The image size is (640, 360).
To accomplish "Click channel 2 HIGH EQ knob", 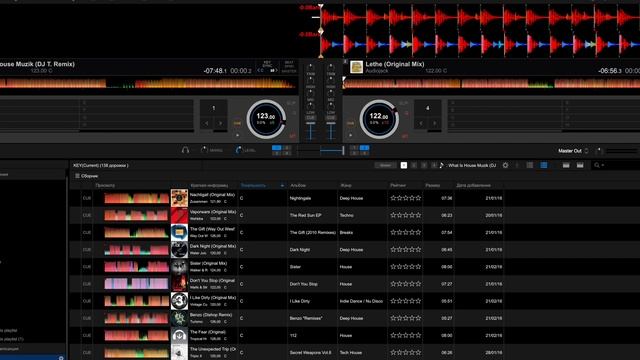I will pyautogui.click(x=331, y=80).
